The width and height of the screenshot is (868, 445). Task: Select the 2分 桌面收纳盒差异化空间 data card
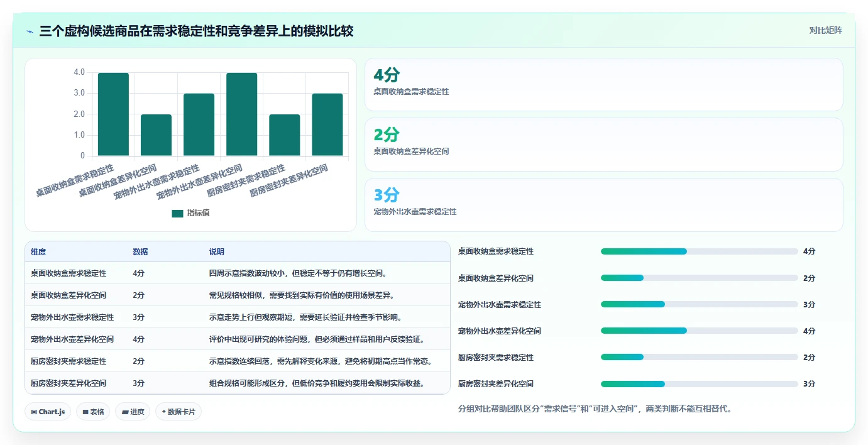tap(603, 145)
